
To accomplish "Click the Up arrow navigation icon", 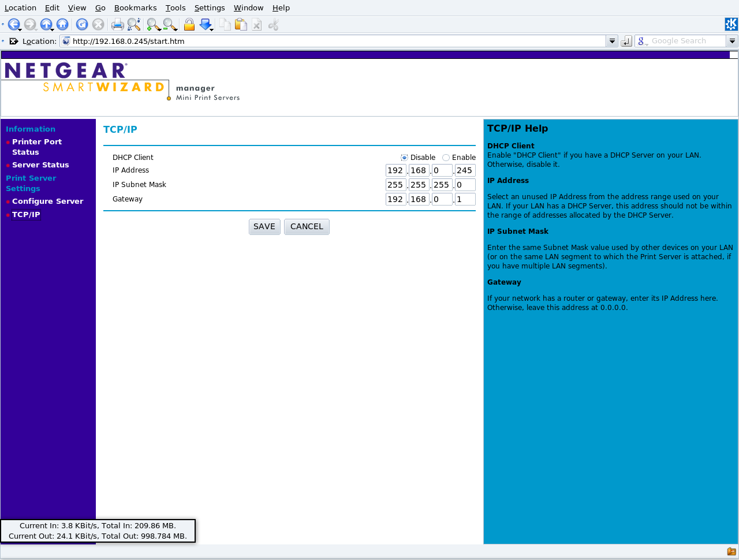I will (46, 24).
